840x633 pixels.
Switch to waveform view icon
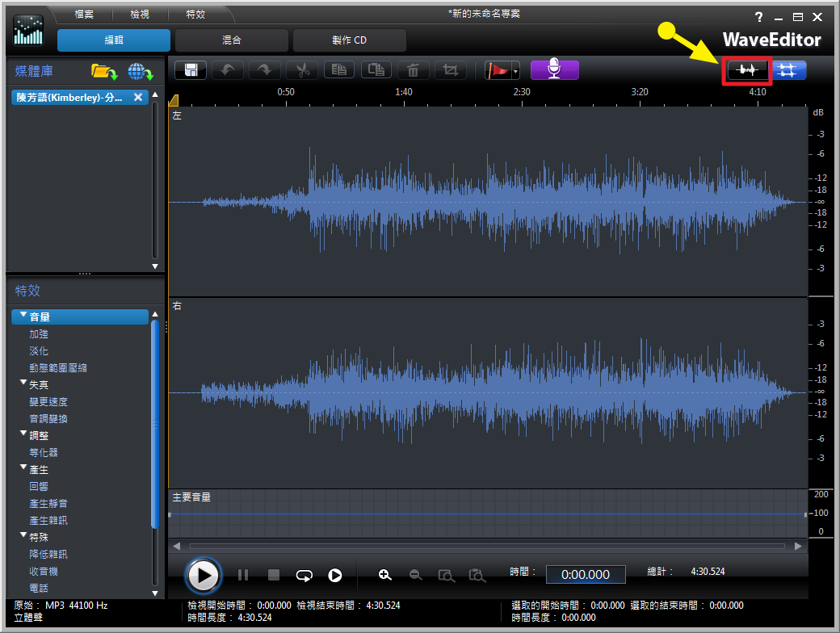click(x=746, y=71)
